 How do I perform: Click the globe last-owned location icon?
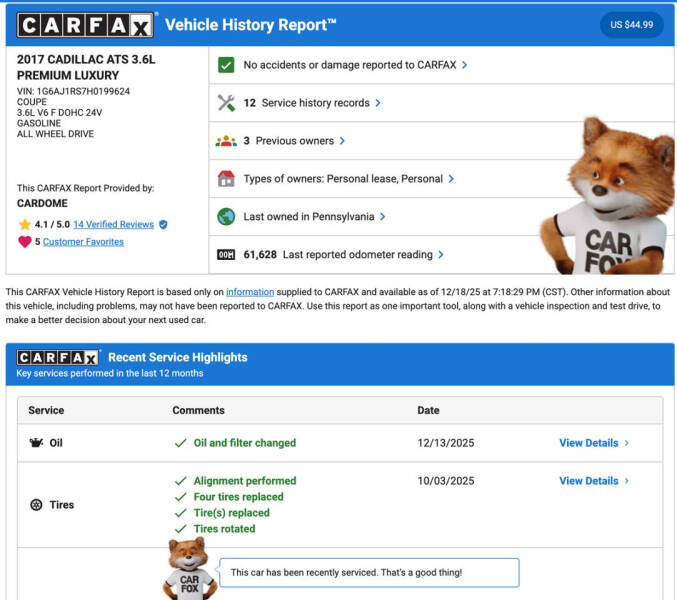[x=226, y=217]
